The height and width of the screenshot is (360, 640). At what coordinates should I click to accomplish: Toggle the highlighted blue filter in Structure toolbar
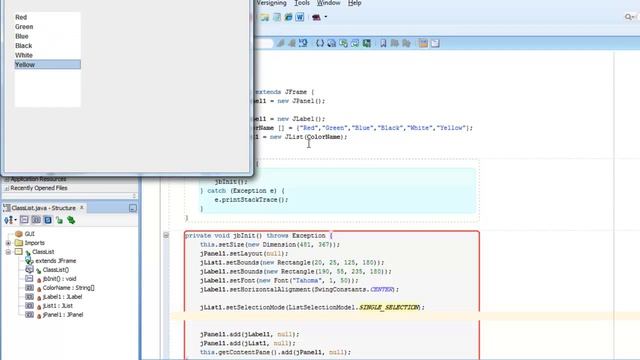click(48, 220)
